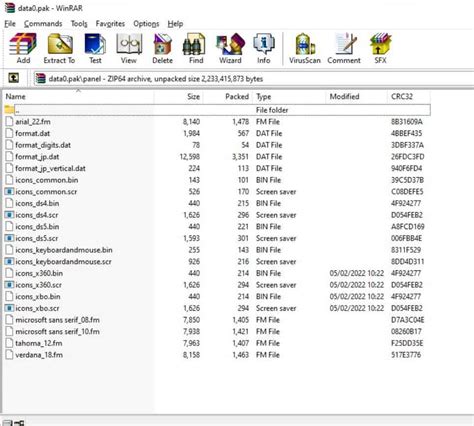Click the status bar drive icon
This screenshot has height=426, width=474.
(8, 423)
